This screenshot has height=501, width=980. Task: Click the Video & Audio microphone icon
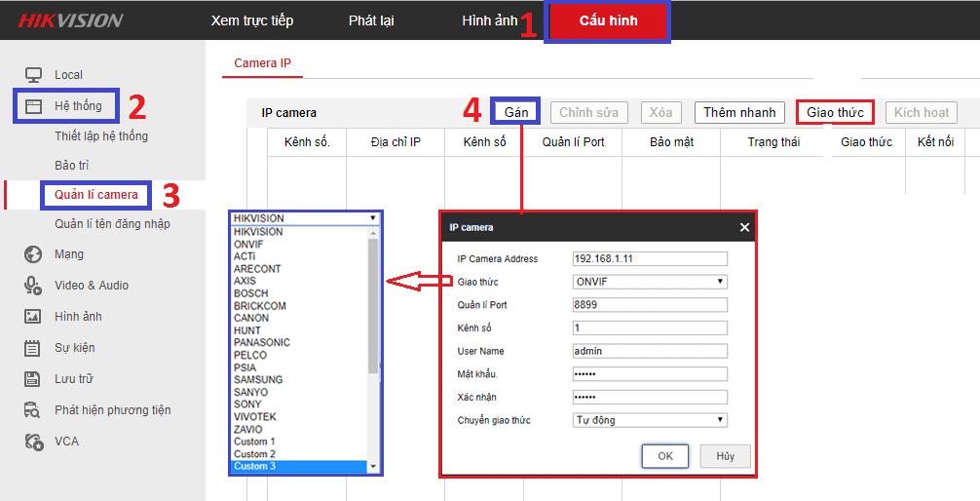click(33, 286)
